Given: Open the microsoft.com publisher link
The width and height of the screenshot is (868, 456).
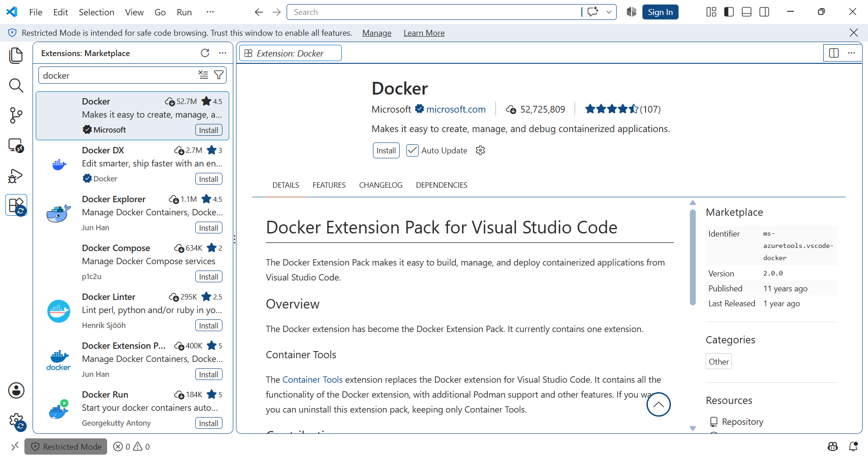Looking at the screenshot, I should point(456,109).
